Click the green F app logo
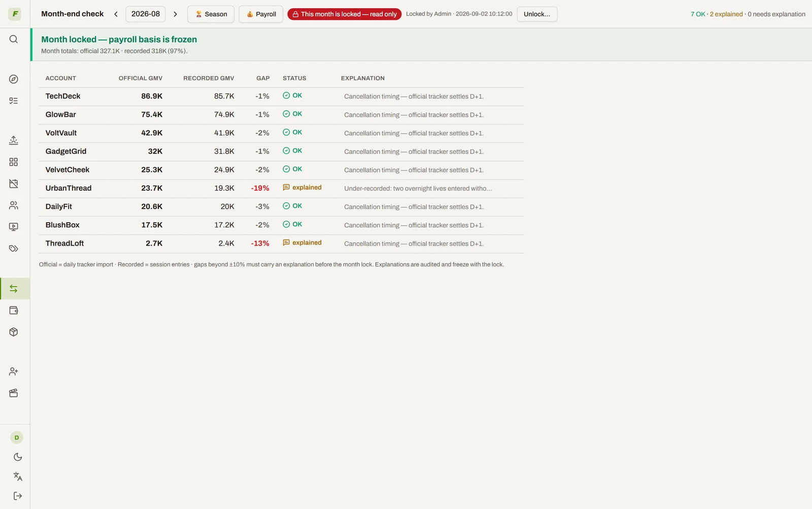 pos(15,14)
